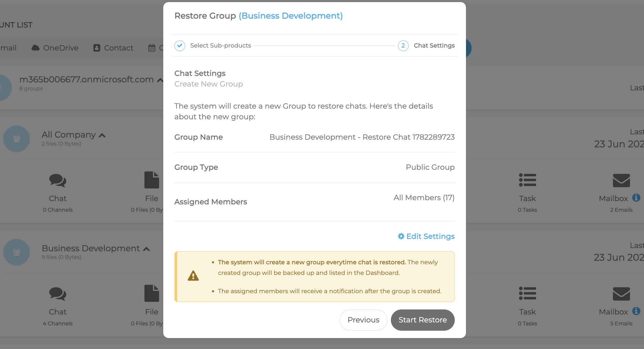Click group name value 'Business Development - Restore Chat 1782289723'
This screenshot has height=349, width=644.
tap(362, 137)
